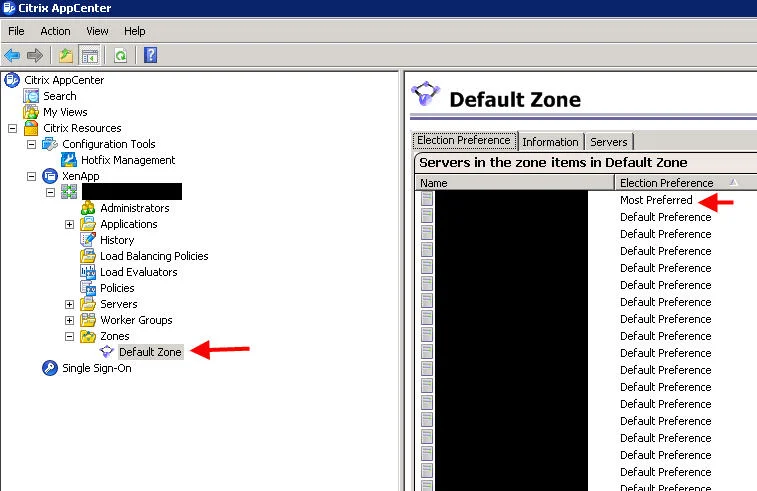
Task: Open the View menu
Action: [x=97, y=31]
